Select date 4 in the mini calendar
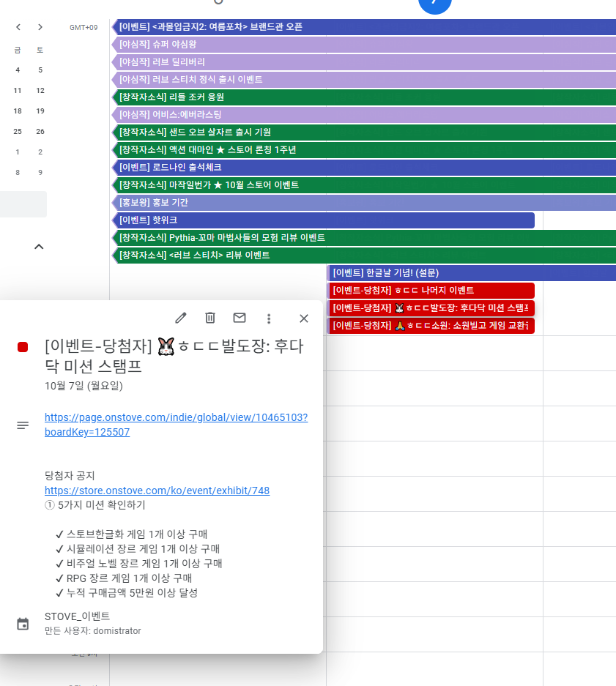 coord(18,70)
